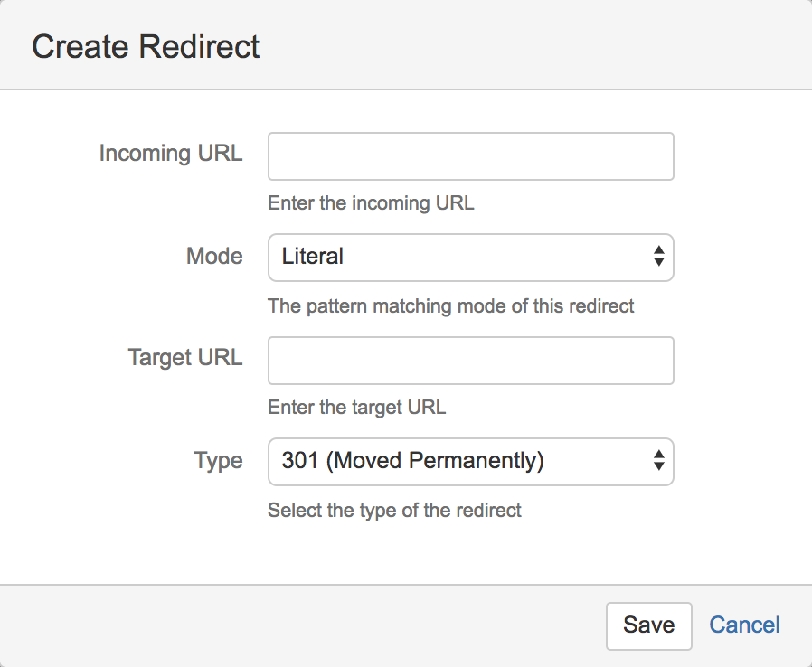Click the "Target URL" field label
Image resolution: width=812 pixels, height=667 pixels.
[185, 358]
